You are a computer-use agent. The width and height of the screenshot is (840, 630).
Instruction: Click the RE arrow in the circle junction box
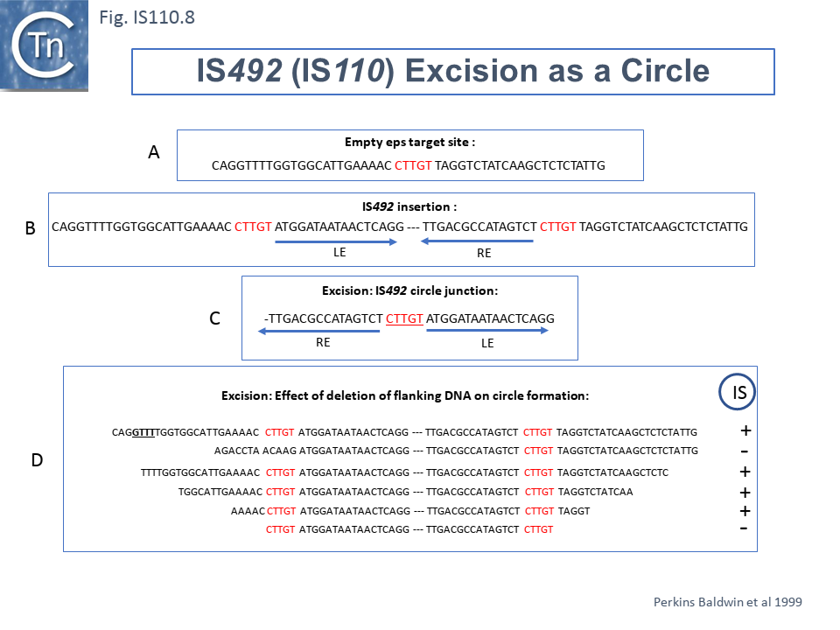(x=324, y=332)
